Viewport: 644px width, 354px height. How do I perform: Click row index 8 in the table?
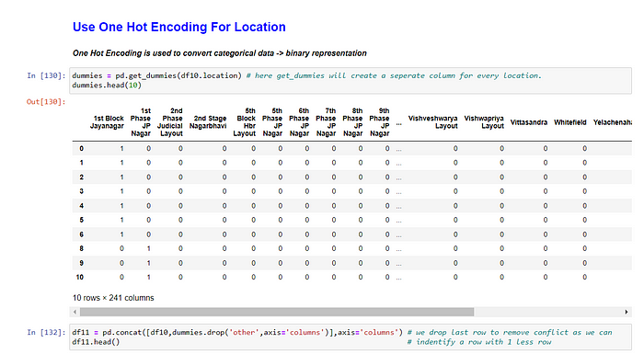[x=81, y=249]
